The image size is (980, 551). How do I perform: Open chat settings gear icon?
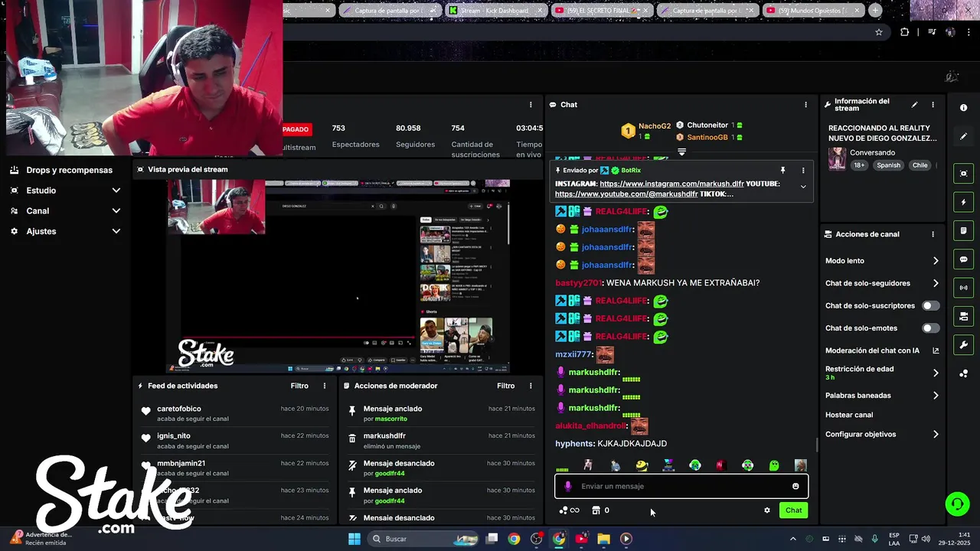[767, 510]
